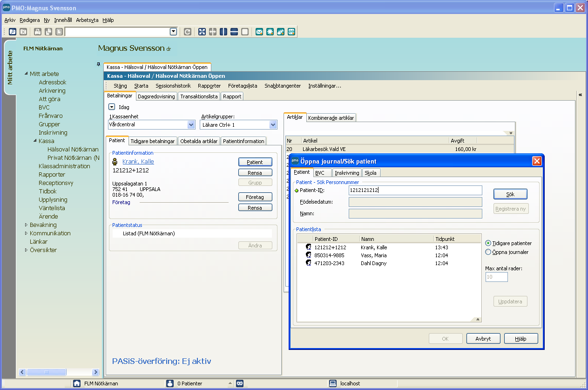Click the Läkarbesök Vald VE article row

400,149
